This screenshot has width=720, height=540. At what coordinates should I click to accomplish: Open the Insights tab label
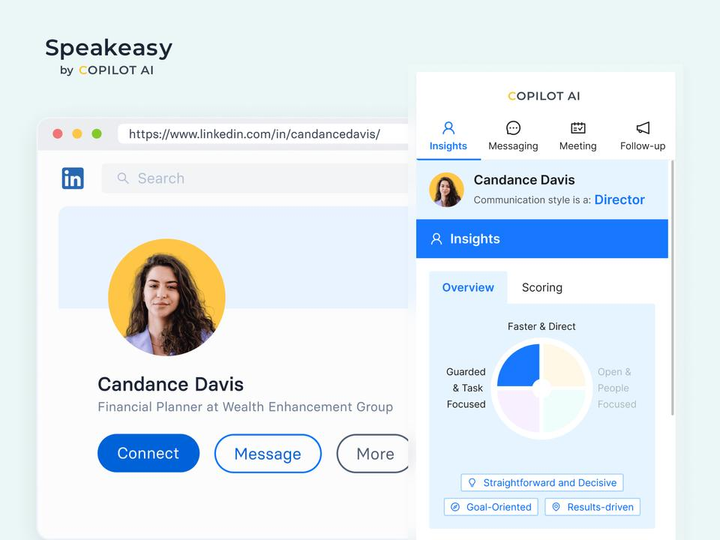(448, 146)
